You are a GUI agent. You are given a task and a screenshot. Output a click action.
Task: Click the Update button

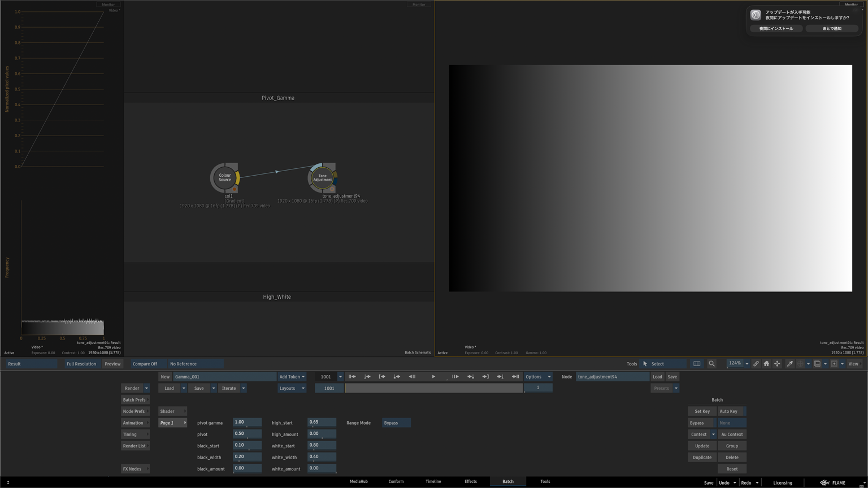702,446
